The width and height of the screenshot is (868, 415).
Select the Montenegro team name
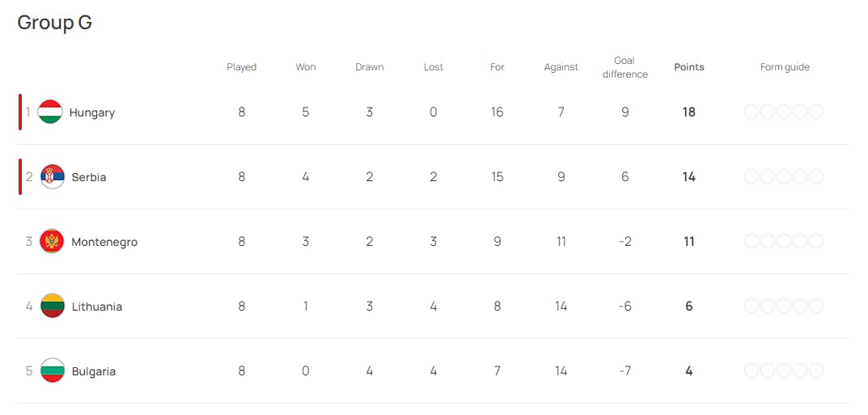point(104,243)
